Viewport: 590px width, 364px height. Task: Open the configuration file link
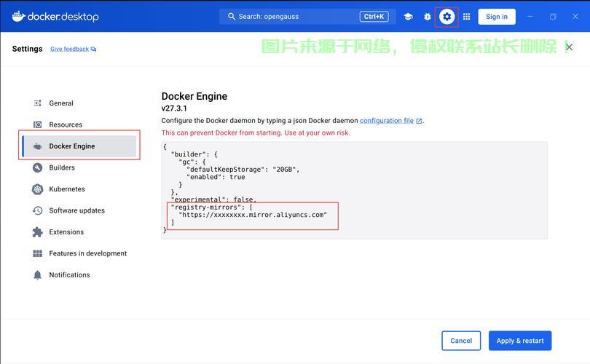(387, 121)
